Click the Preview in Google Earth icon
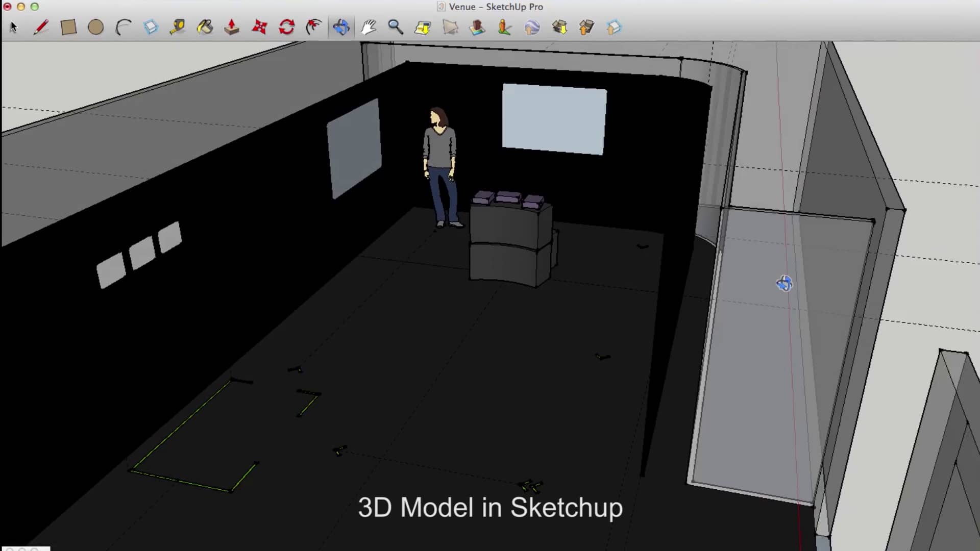 (x=532, y=27)
